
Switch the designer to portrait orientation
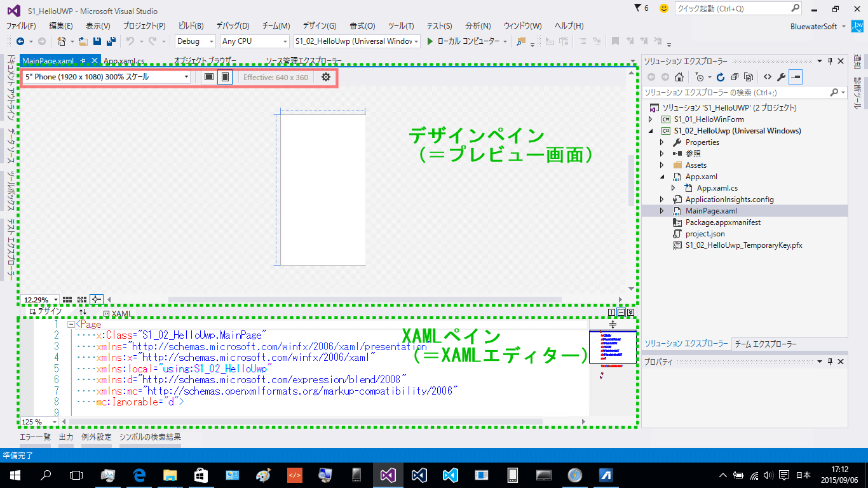(224, 77)
